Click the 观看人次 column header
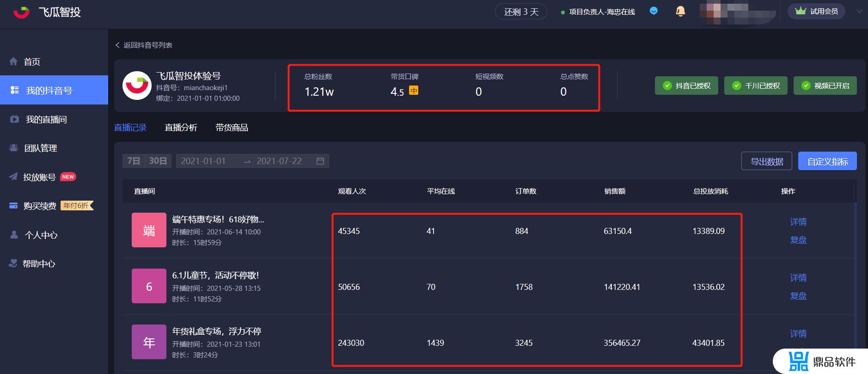Screen dimensions: 868x374 pyautogui.click(x=352, y=191)
